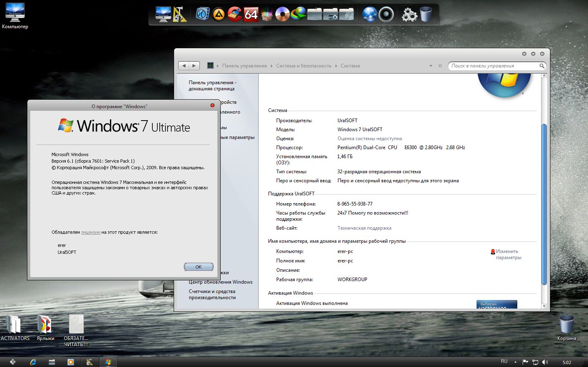
Task: Close the О программе Windows dialog
Action: point(212,105)
